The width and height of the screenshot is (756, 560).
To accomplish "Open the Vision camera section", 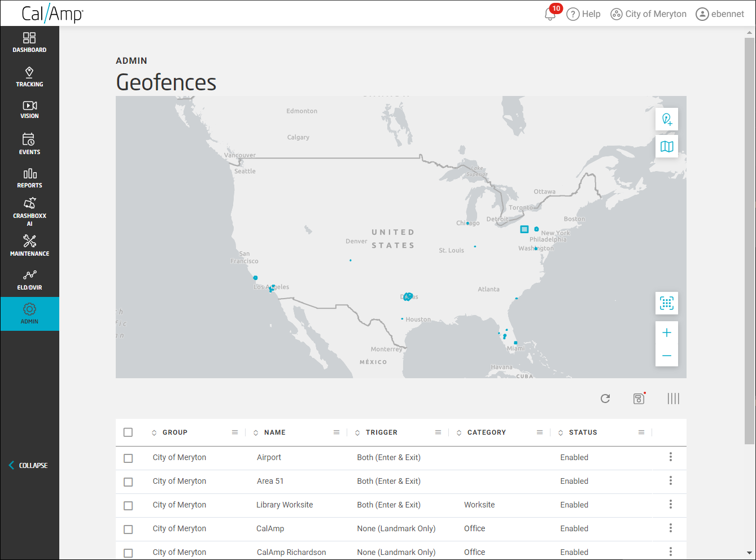I will tap(29, 110).
